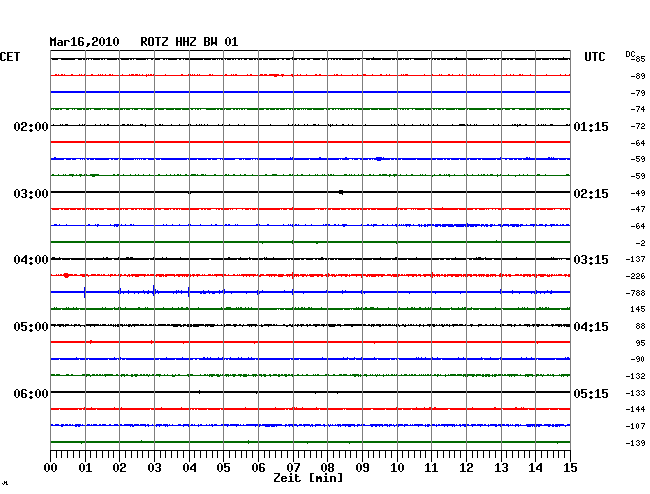Click the 06:00 CET time label

point(31,393)
